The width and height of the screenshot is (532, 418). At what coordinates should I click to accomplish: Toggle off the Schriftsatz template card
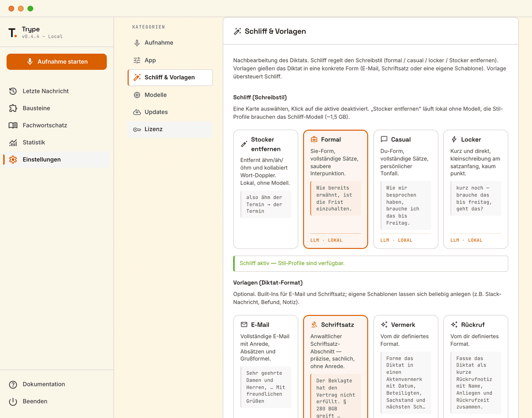coord(335,366)
